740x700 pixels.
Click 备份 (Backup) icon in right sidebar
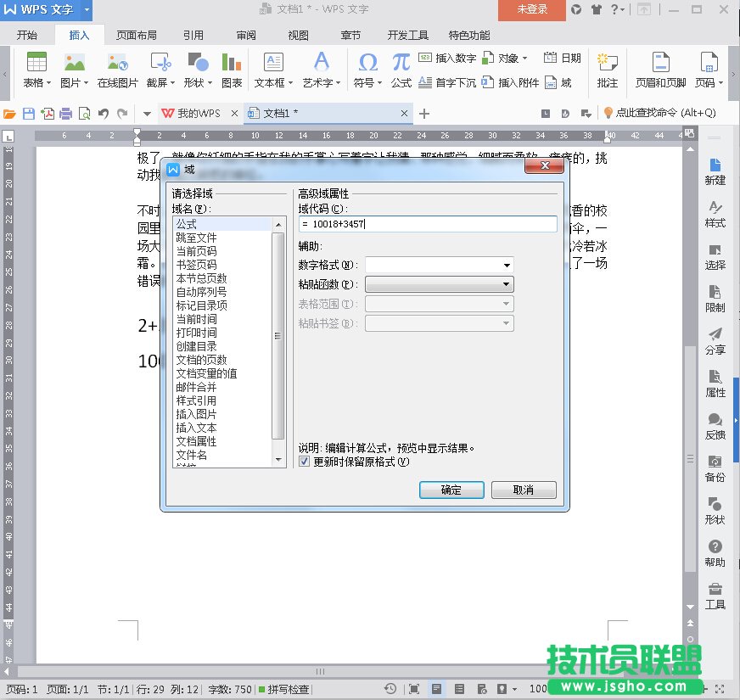(x=715, y=468)
